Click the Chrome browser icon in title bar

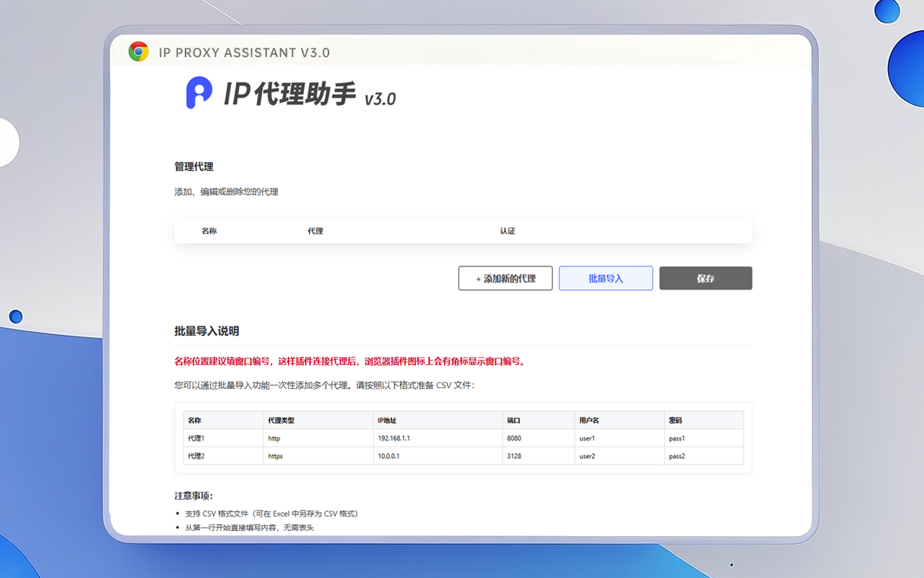138,51
